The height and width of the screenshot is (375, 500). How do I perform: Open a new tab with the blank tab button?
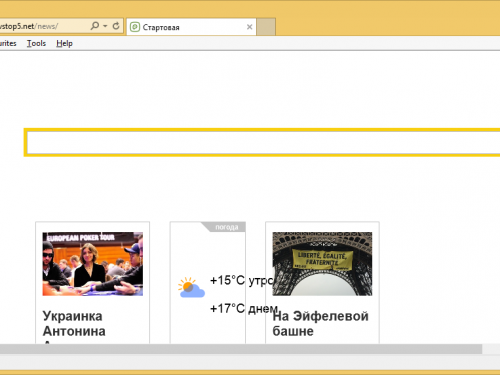[x=266, y=27]
